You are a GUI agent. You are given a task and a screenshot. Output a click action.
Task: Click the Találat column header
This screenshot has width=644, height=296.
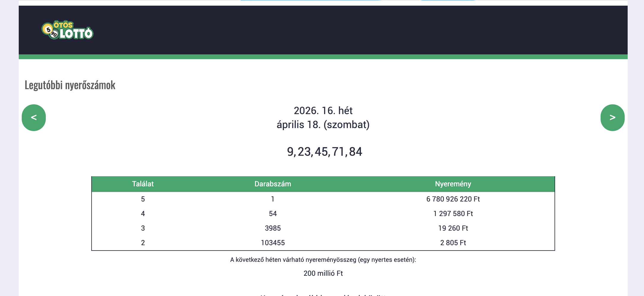pyautogui.click(x=143, y=184)
